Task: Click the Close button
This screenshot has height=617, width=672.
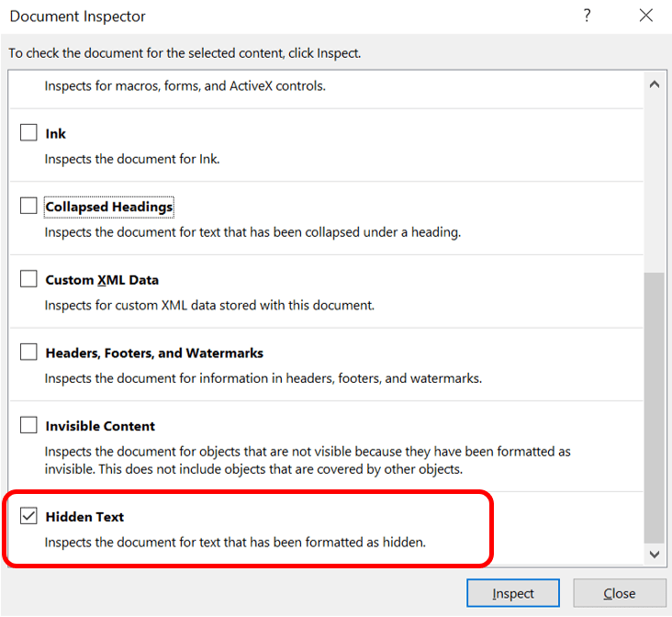Action: pos(620,593)
